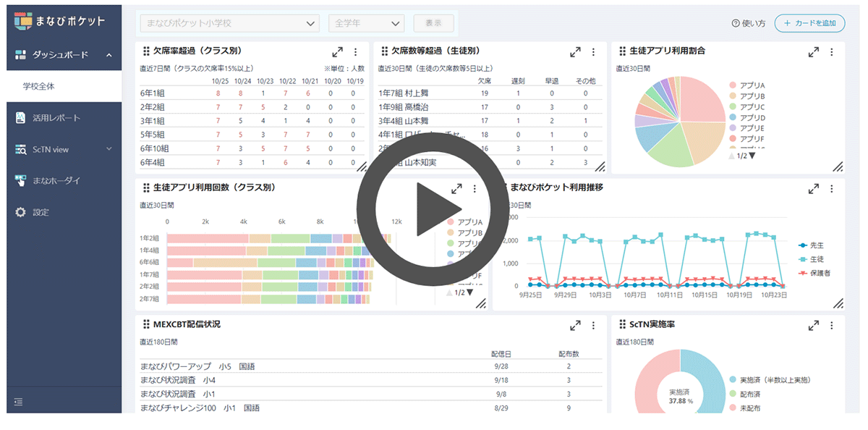Maximize the 生徒アプリ利用割合 card
The image size is (868, 430).
(x=813, y=52)
